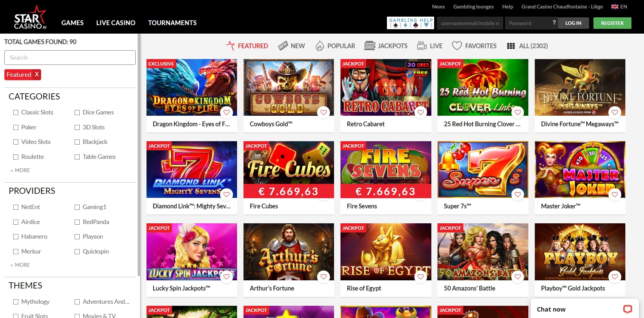644x318 pixels.
Task: Open the Help link
Action: tap(507, 6)
